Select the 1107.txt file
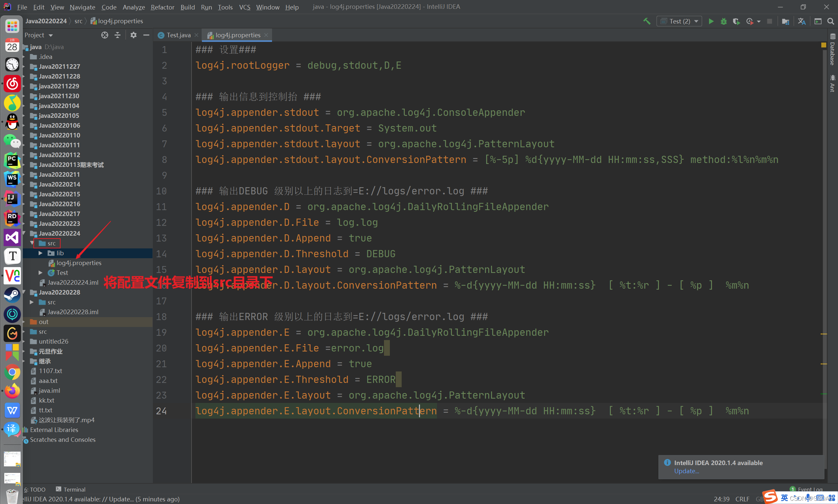 click(50, 371)
